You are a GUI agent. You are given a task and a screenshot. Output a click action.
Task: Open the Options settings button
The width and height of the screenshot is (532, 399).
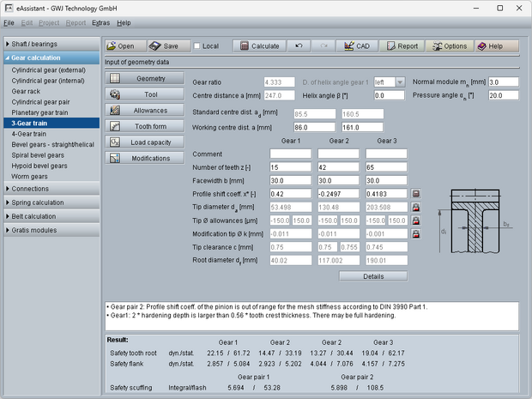[x=448, y=45]
